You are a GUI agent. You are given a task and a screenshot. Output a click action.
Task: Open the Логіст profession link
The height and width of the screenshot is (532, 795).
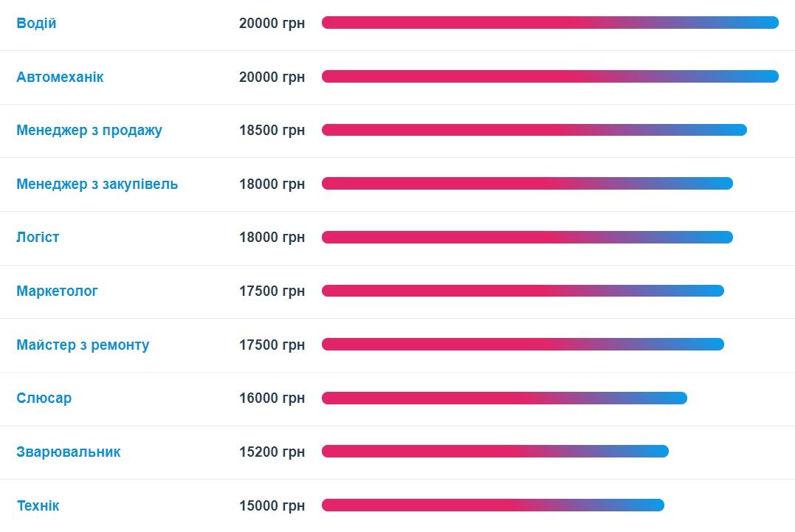pos(38,238)
